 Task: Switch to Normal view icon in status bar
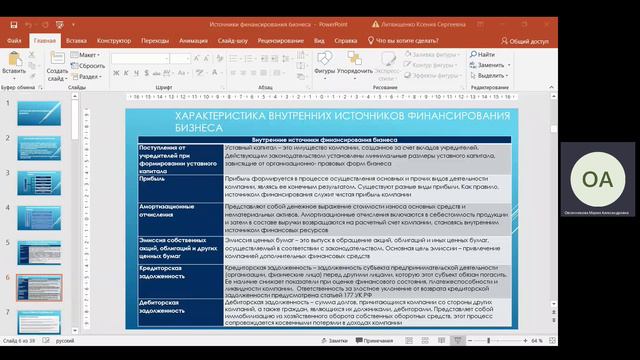tap(409, 340)
